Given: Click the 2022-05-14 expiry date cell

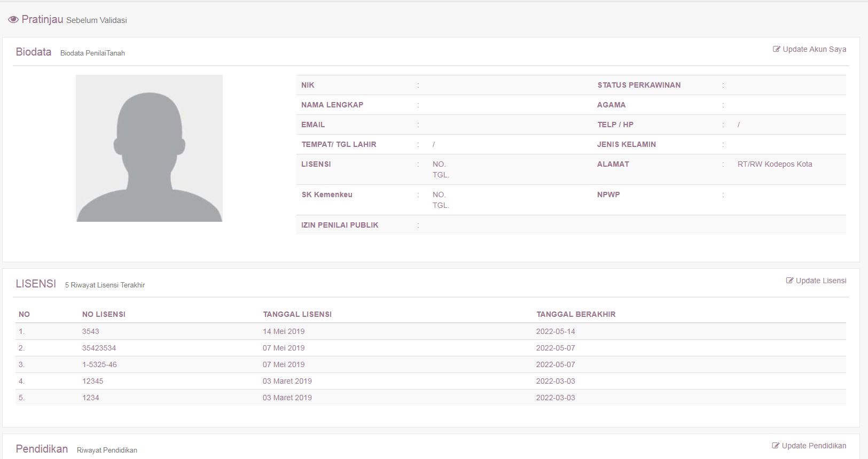Looking at the screenshot, I should click(556, 331).
